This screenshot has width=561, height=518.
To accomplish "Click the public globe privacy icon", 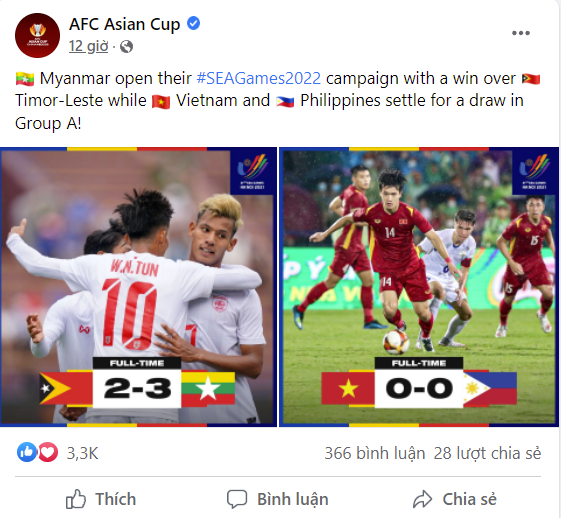I will (126, 47).
